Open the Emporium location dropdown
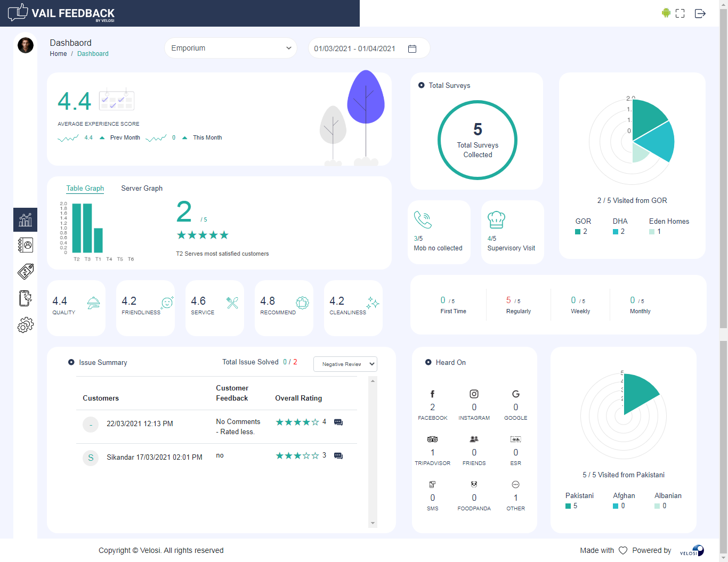This screenshot has width=728, height=562. pyautogui.click(x=230, y=48)
